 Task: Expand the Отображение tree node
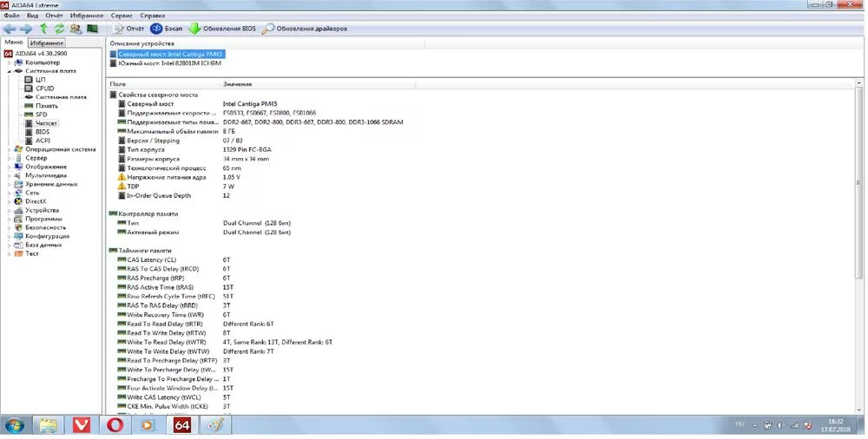pos(9,167)
